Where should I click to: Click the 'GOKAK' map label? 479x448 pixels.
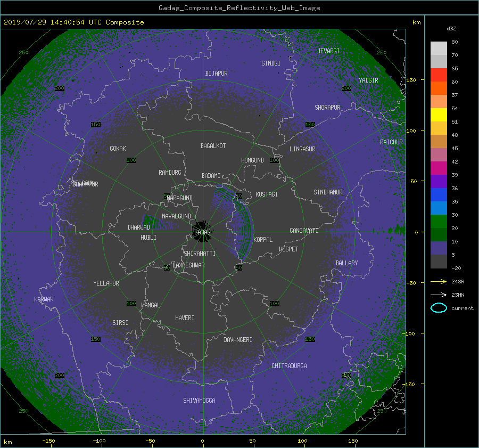(x=118, y=149)
